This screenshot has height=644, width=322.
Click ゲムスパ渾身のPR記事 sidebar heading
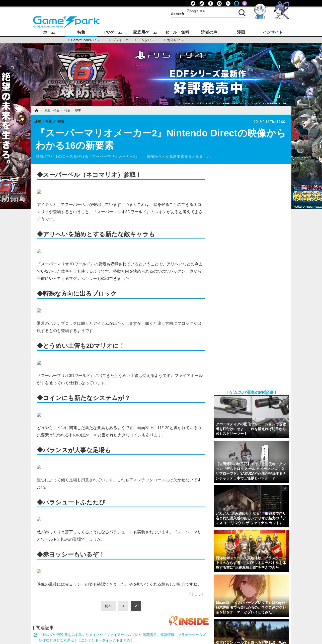[x=251, y=392]
